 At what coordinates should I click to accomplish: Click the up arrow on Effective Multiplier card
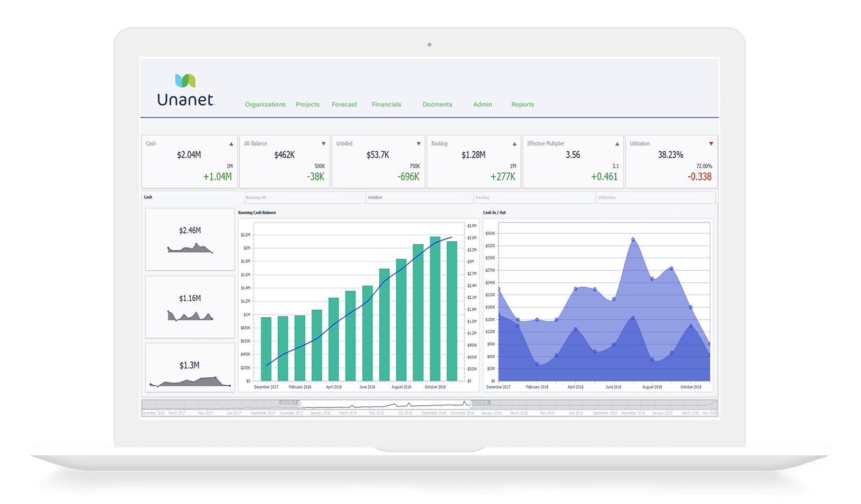click(x=617, y=144)
